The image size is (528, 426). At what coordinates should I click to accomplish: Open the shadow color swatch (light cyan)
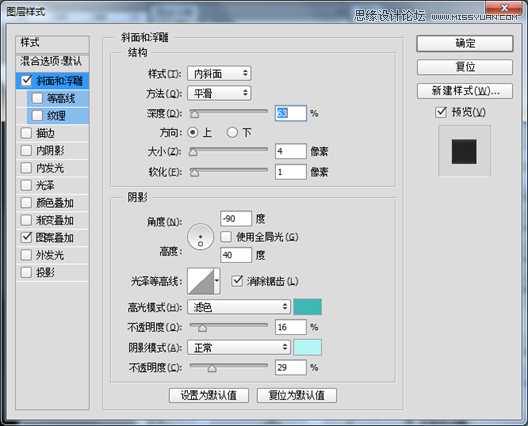point(307,347)
